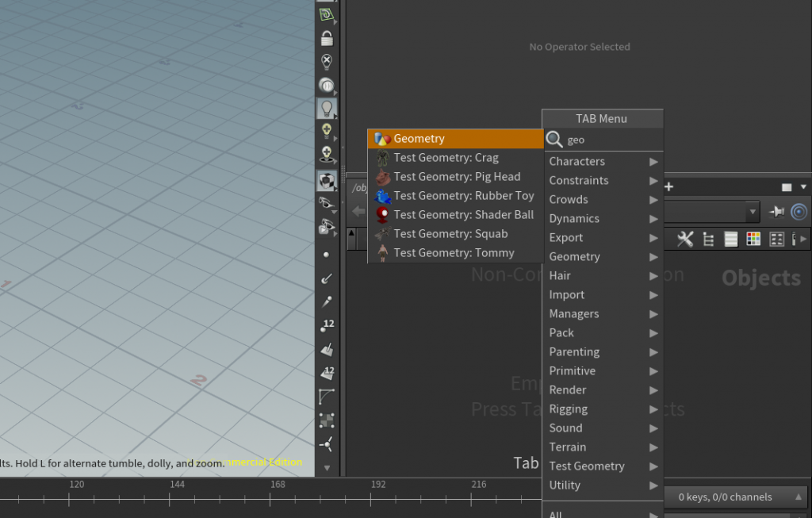
Task: Open the network color palette icon
Action: [x=753, y=239]
